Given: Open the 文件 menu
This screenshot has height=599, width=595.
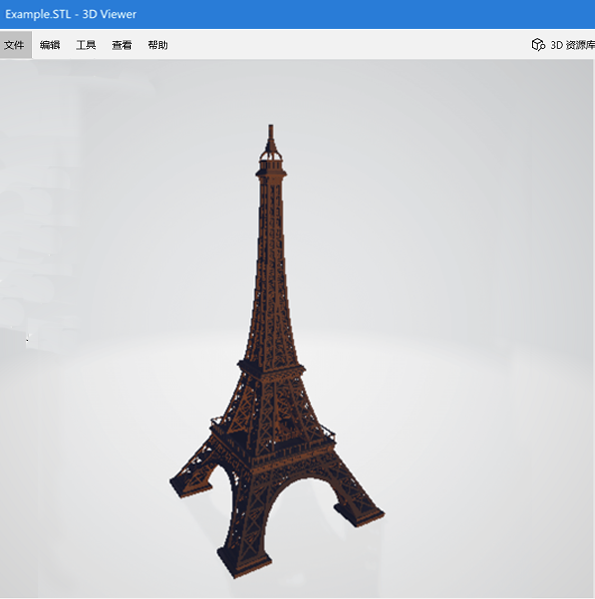Looking at the screenshot, I should tap(14, 45).
